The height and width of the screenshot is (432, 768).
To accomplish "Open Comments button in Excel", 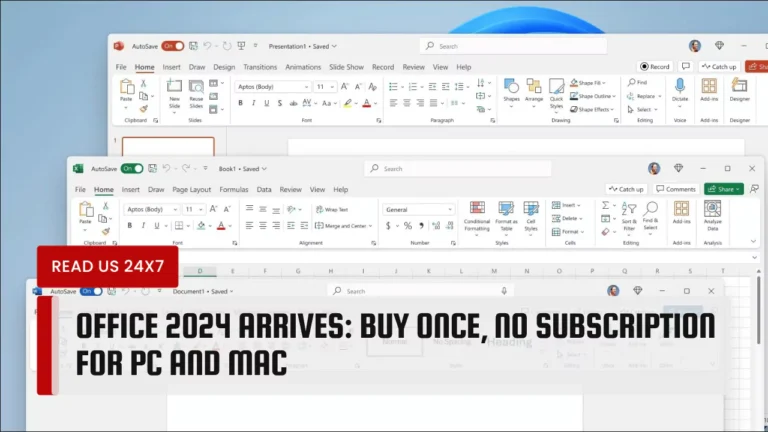I will click(x=675, y=189).
